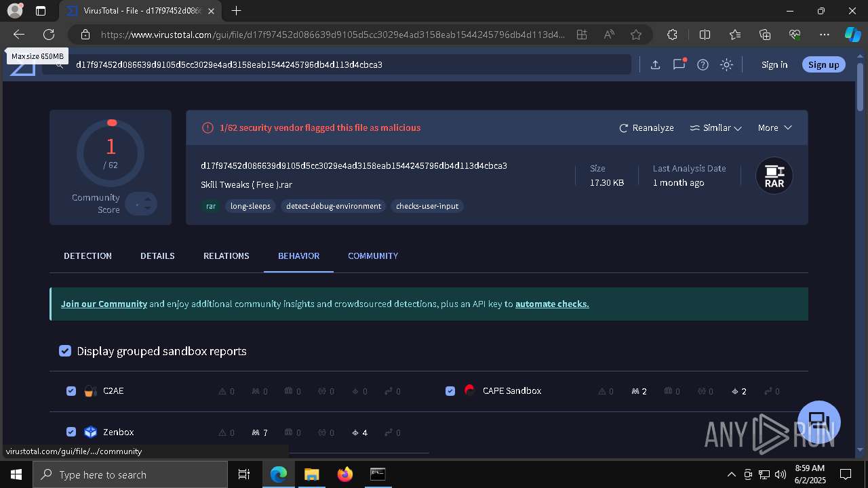Screen dimensions: 868x488
Task: Open a new browser tab
Action: [236, 11]
